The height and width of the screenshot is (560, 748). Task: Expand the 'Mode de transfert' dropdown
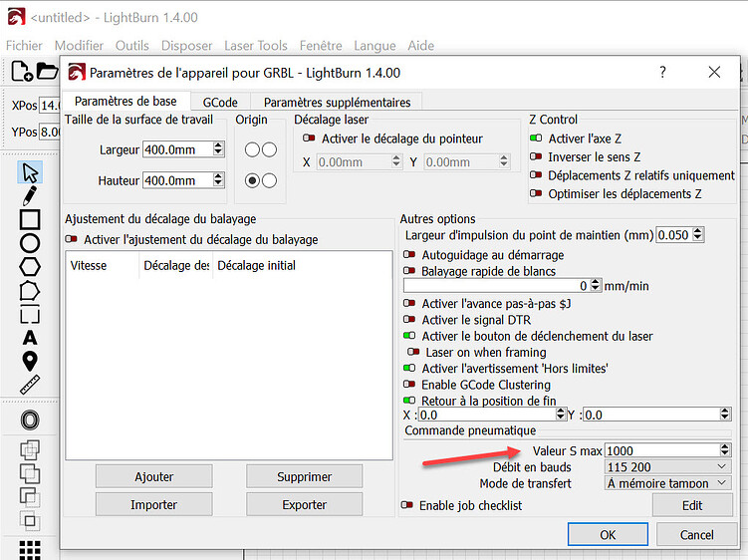(x=722, y=483)
